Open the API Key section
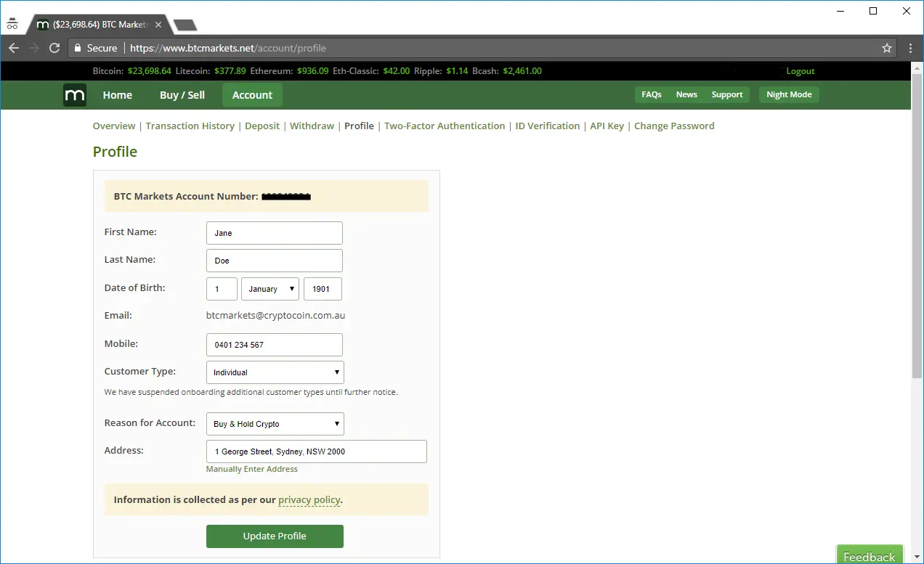Image resolution: width=924 pixels, height=564 pixels. 607,126
